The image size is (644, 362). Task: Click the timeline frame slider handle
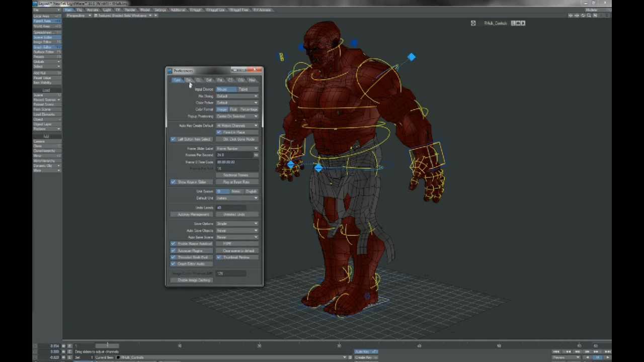pos(107,346)
